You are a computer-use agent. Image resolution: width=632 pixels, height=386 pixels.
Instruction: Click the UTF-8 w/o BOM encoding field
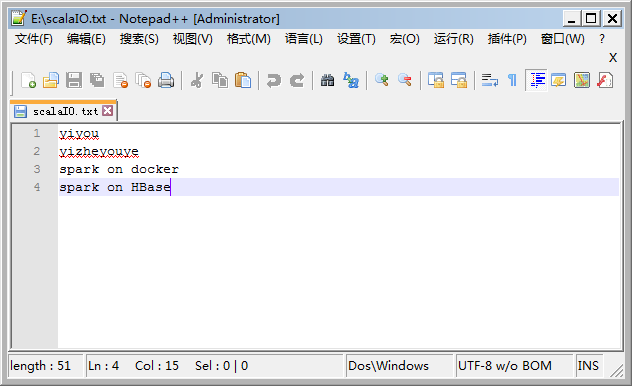514,366
